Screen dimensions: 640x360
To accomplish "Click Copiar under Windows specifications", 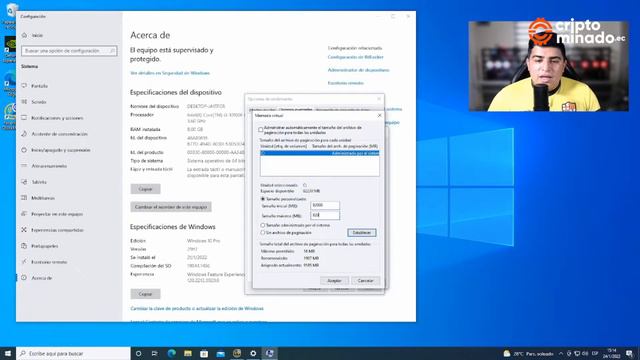I will point(145,294).
